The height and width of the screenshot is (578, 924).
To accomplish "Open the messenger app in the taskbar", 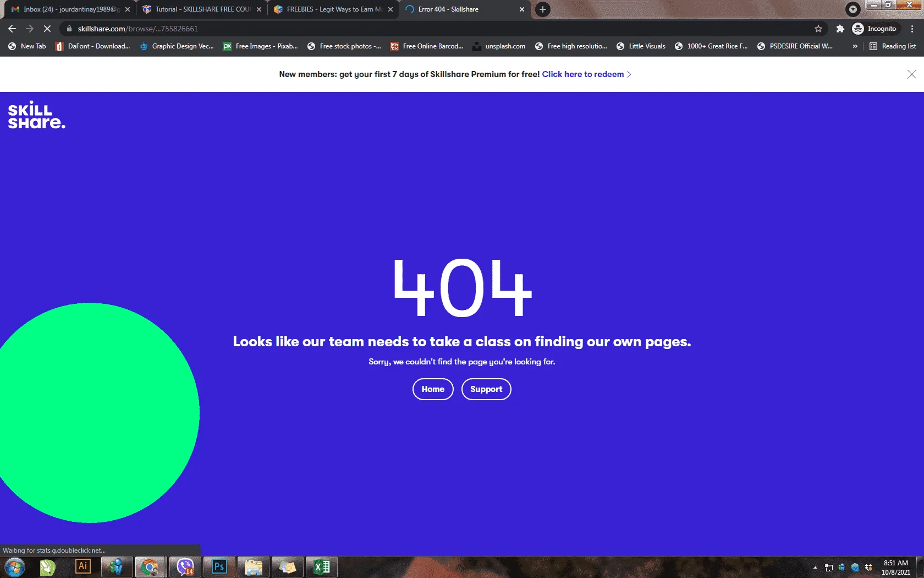I will point(116,567).
